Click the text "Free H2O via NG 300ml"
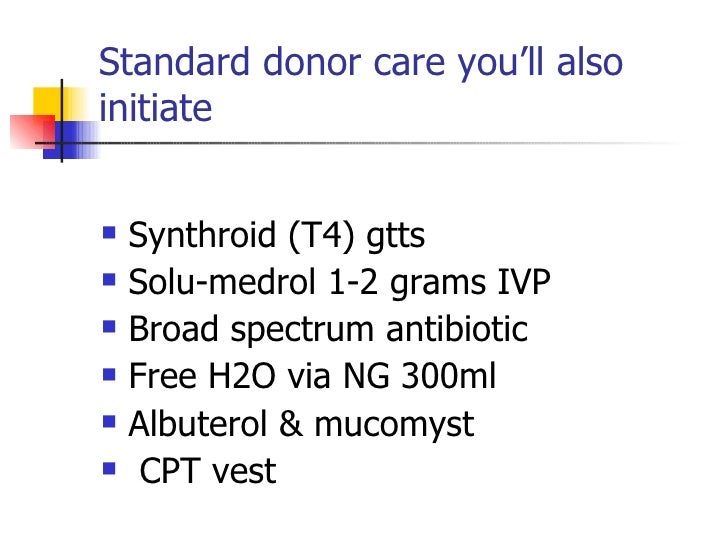 [312, 376]
